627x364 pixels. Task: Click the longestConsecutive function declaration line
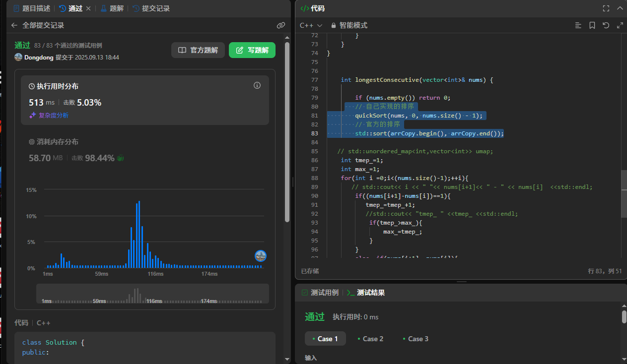pos(417,80)
